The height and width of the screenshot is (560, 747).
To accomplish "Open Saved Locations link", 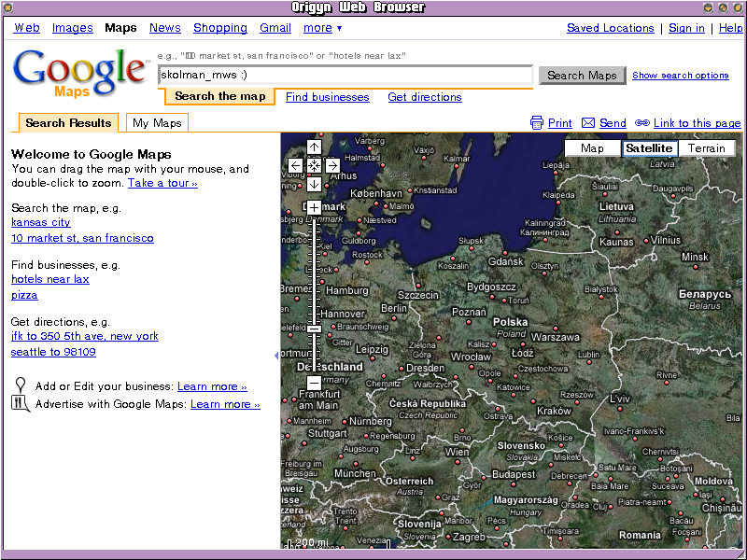I will click(611, 28).
